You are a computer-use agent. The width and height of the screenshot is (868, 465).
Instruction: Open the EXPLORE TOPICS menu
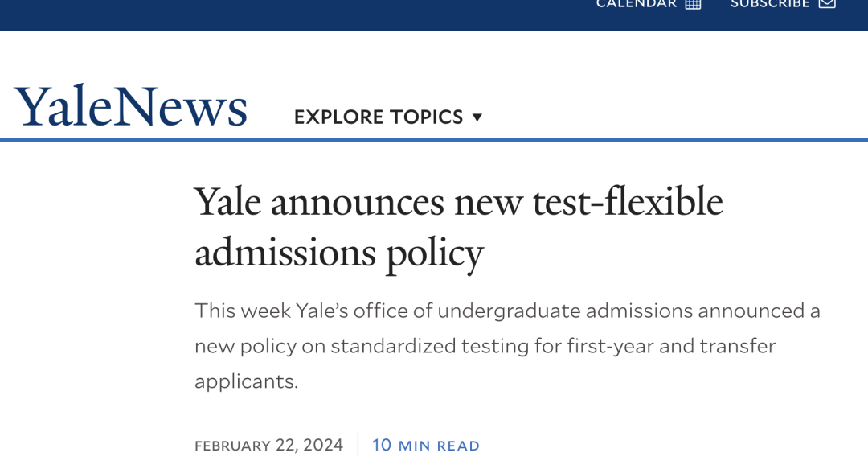pyautogui.click(x=379, y=117)
